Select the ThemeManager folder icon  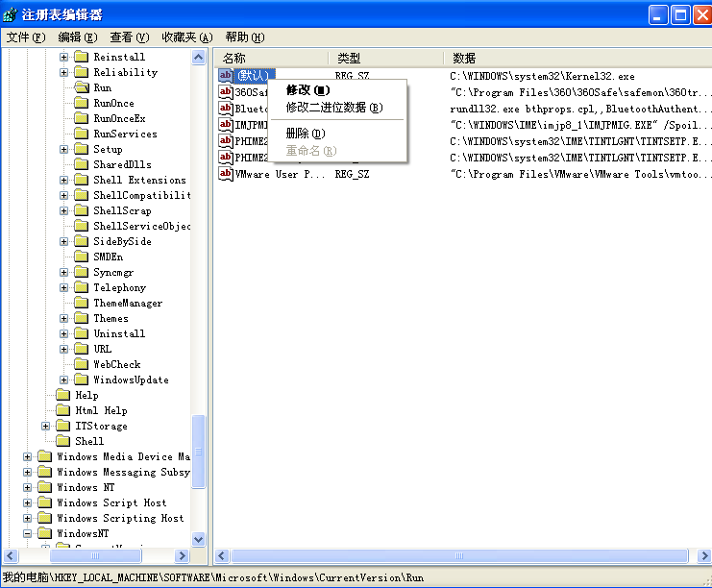point(82,303)
